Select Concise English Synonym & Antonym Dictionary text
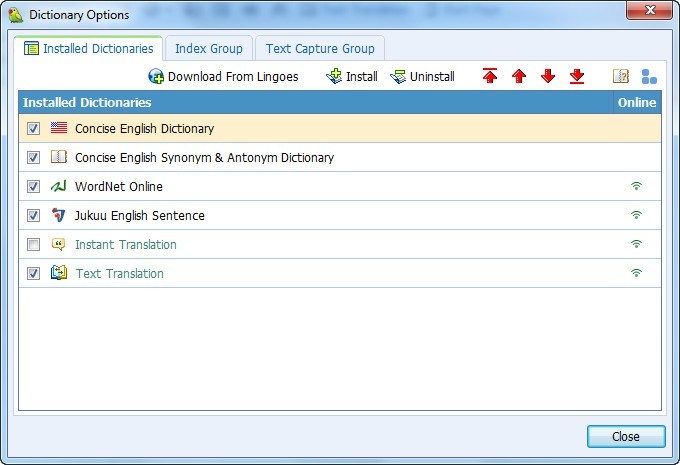680x465 pixels. [x=204, y=157]
